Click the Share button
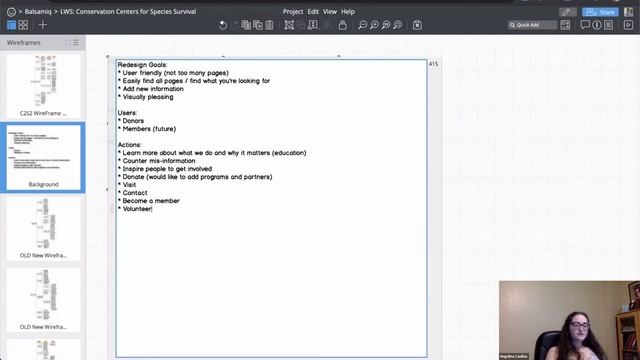Image resolution: width=640 pixels, height=360 pixels. pyautogui.click(x=600, y=12)
